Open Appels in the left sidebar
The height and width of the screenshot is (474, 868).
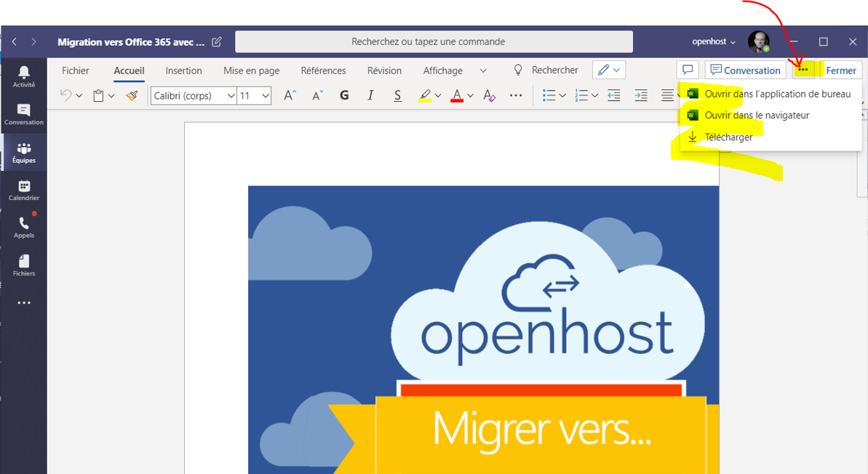23,228
